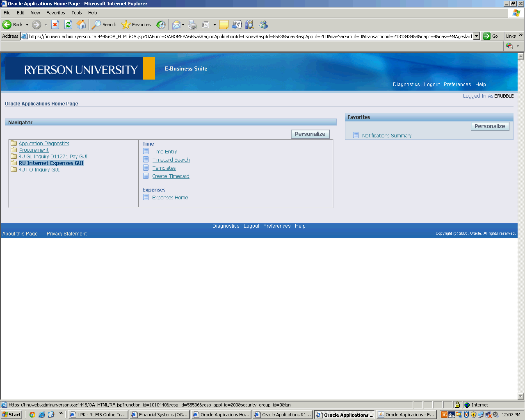Click the Navigator Personalize button

pyautogui.click(x=310, y=134)
